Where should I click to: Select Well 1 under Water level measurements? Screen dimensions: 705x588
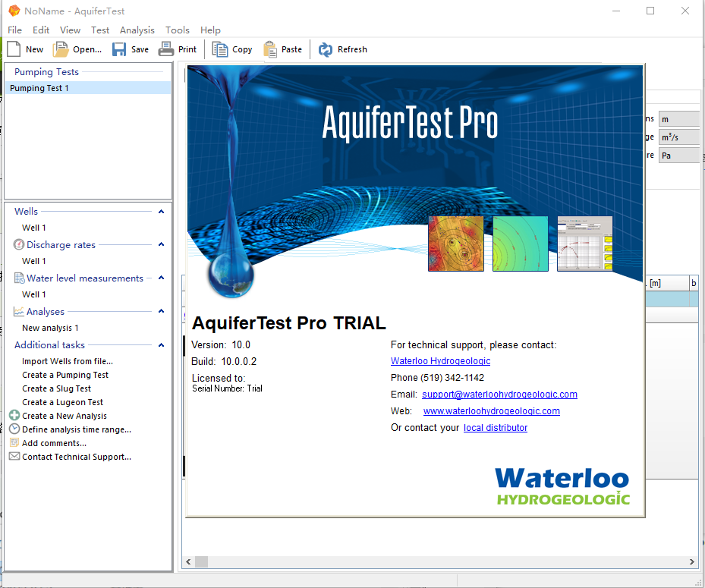[x=33, y=294]
